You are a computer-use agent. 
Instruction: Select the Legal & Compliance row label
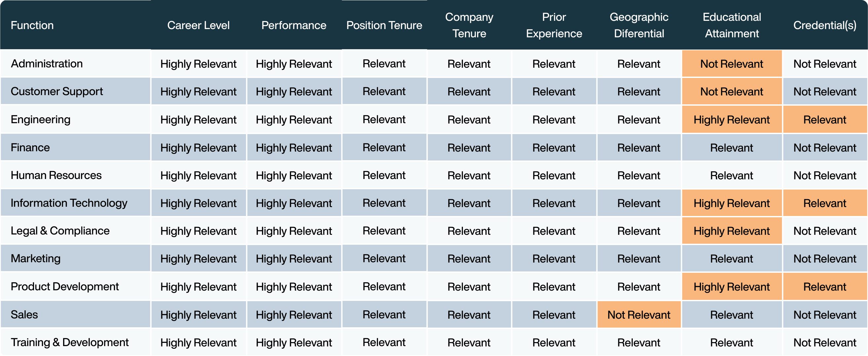point(60,231)
